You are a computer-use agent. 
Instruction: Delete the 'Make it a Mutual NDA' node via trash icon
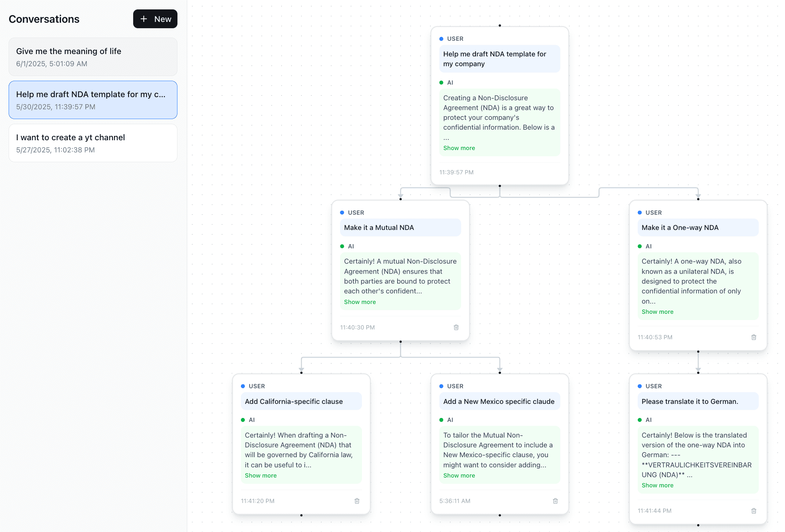click(456, 327)
